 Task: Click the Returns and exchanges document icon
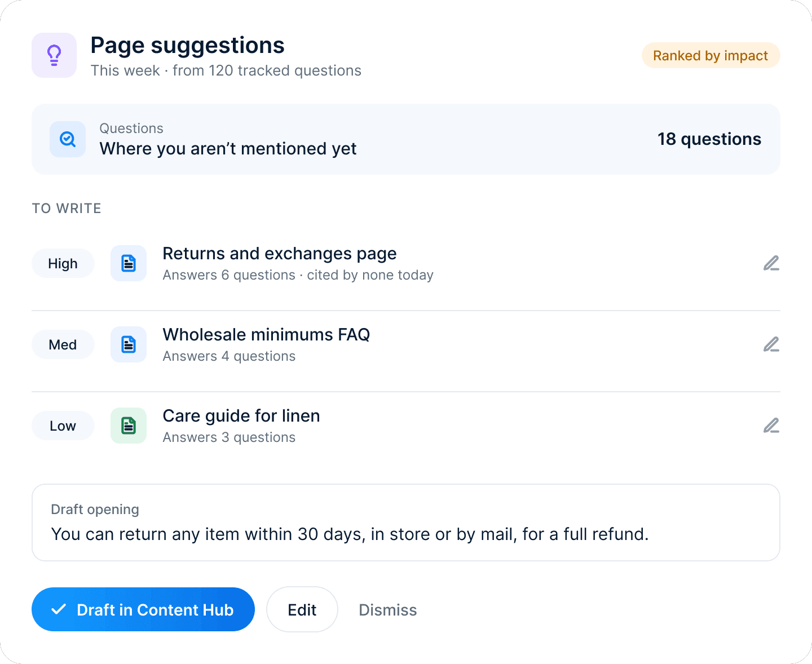tap(129, 263)
